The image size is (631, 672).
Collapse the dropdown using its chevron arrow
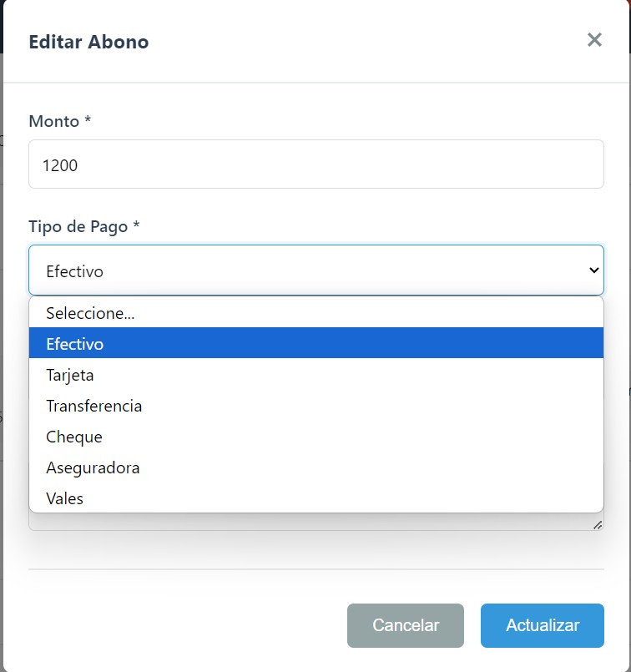click(x=594, y=270)
